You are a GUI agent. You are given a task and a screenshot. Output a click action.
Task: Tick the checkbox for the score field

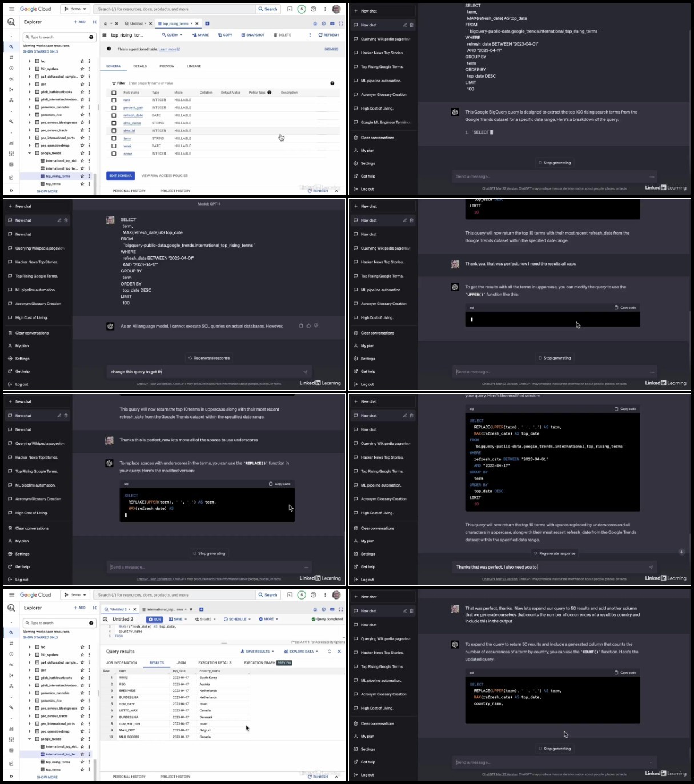(114, 154)
